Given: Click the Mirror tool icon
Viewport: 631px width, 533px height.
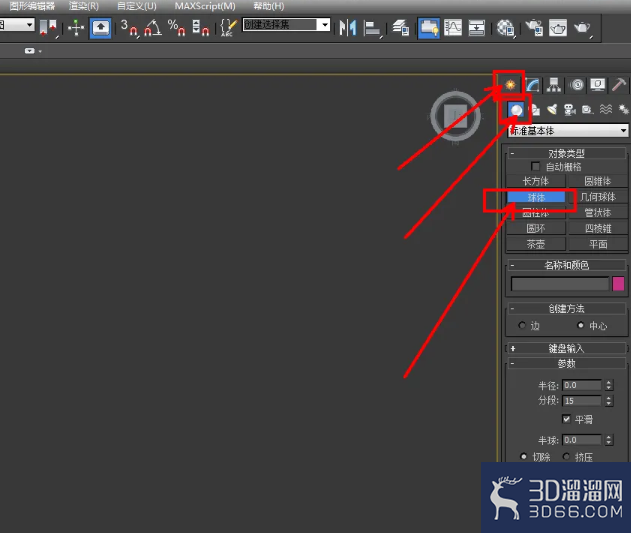Looking at the screenshot, I should click(x=348, y=28).
